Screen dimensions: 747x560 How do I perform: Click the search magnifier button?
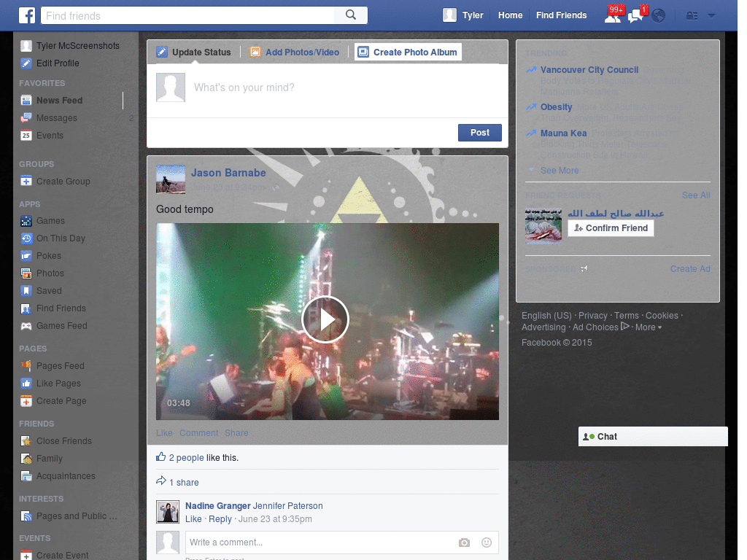pos(351,15)
